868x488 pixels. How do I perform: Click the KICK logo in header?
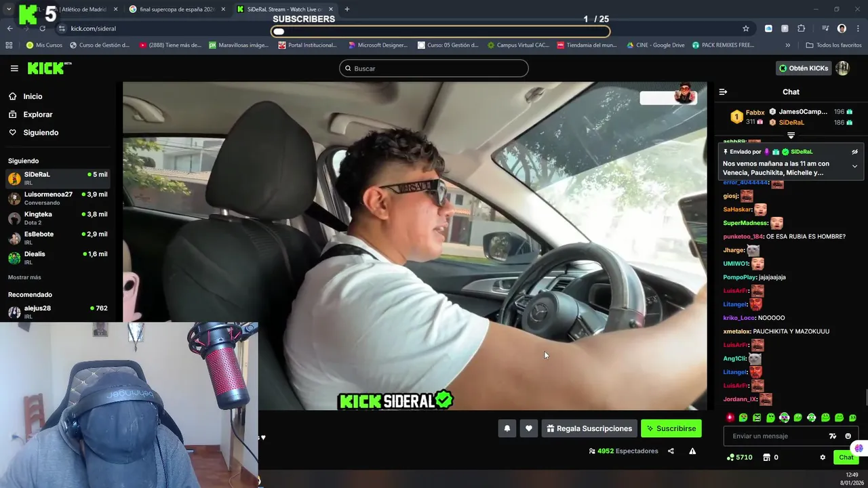click(50, 68)
